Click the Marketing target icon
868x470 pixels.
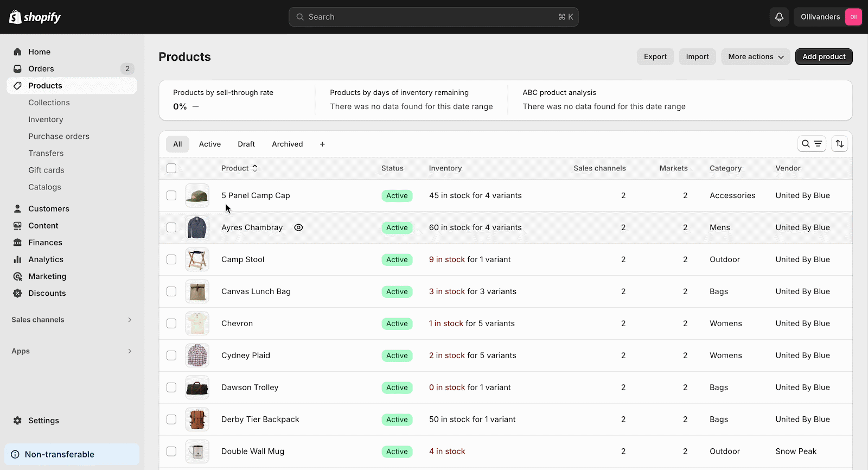(x=17, y=276)
